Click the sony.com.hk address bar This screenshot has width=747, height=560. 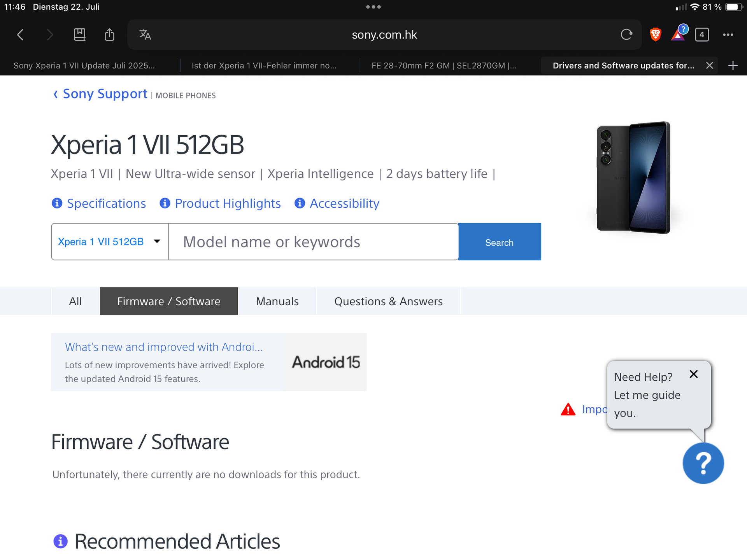point(384,35)
